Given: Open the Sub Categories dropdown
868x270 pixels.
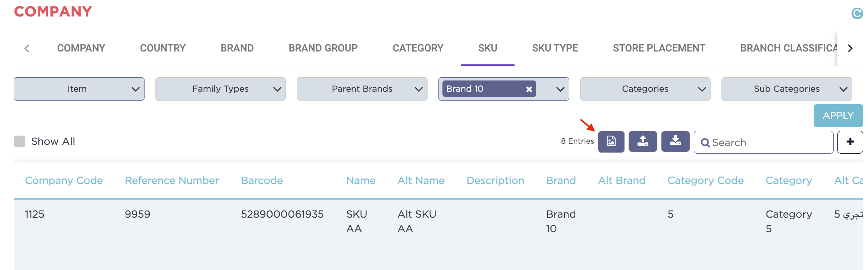Looking at the screenshot, I should pos(786,89).
